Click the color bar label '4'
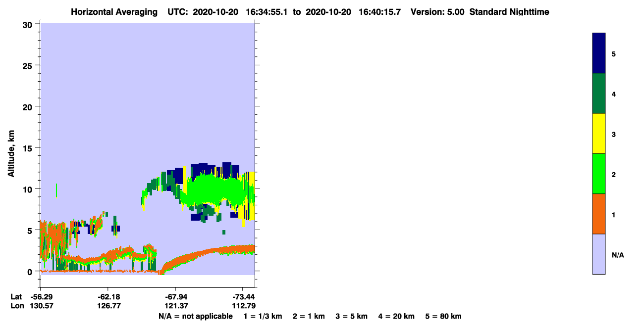Screen dimensions: 644x330 614,94
